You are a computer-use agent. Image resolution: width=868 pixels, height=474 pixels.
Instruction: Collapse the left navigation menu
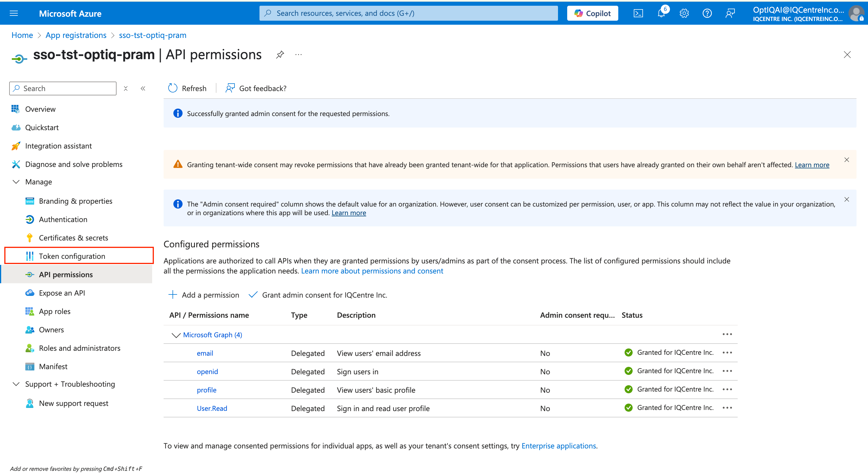(x=143, y=88)
